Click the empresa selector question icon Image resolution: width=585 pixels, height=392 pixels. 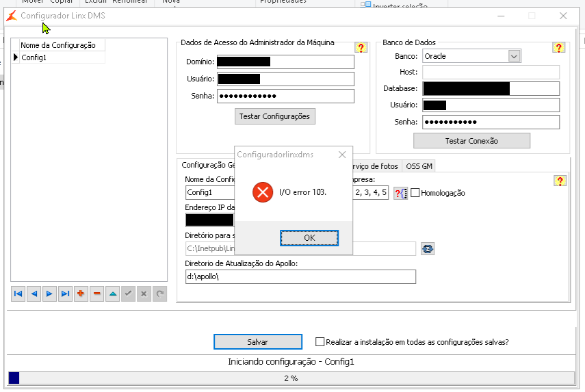point(401,193)
